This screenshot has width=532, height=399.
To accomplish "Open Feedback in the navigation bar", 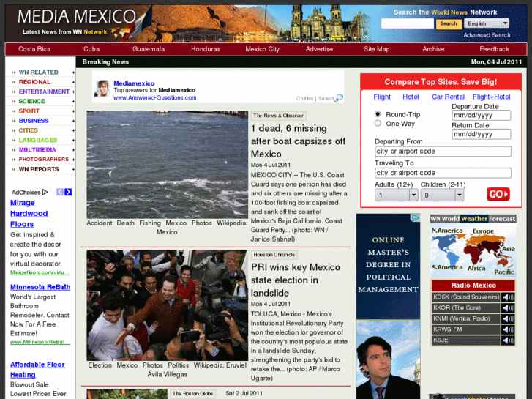I will tap(494, 49).
